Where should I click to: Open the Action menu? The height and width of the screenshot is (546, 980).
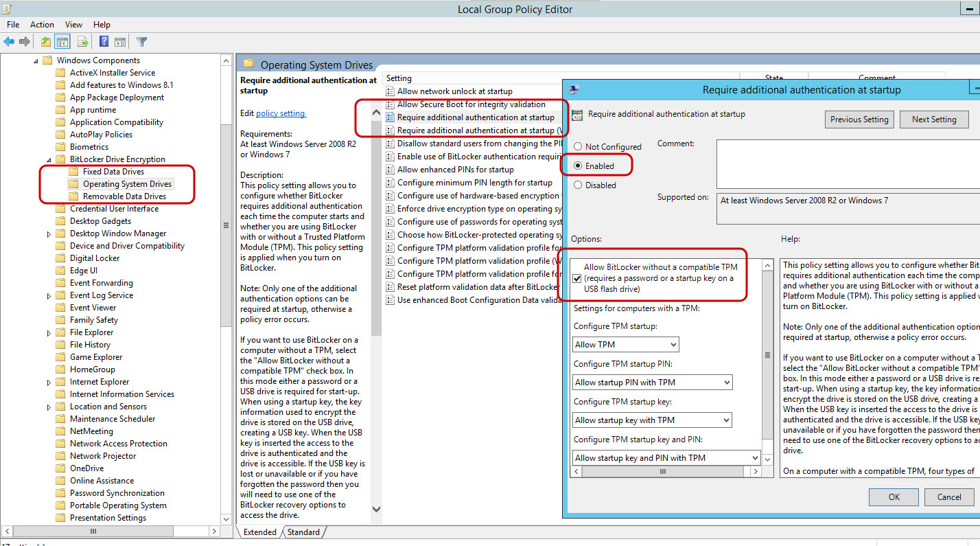(x=42, y=25)
